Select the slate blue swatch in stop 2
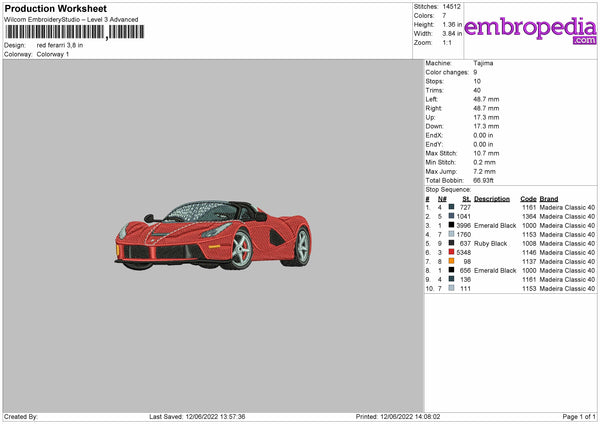 point(451,216)
